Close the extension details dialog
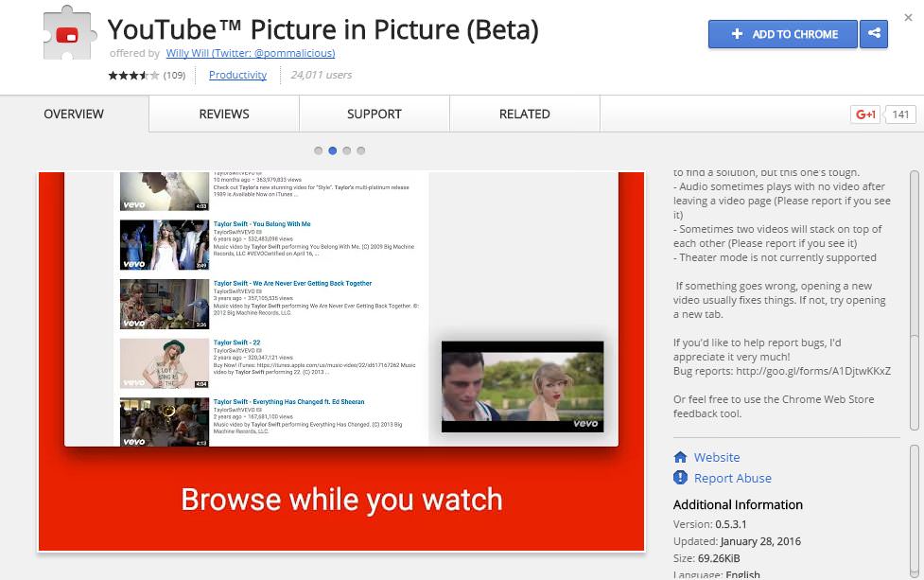The height and width of the screenshot is (580, 924). (x=908, y=18)
